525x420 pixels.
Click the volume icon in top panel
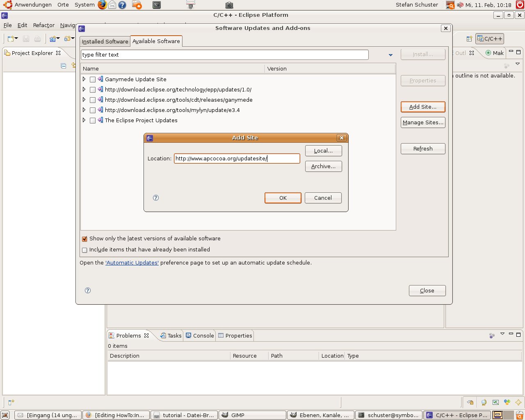pos(460,5)
